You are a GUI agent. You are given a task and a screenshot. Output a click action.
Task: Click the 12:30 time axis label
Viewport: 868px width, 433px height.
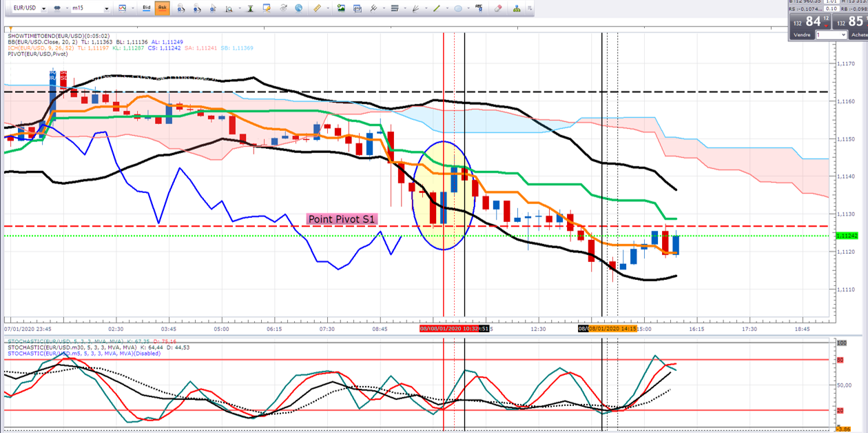click(539, 330)
